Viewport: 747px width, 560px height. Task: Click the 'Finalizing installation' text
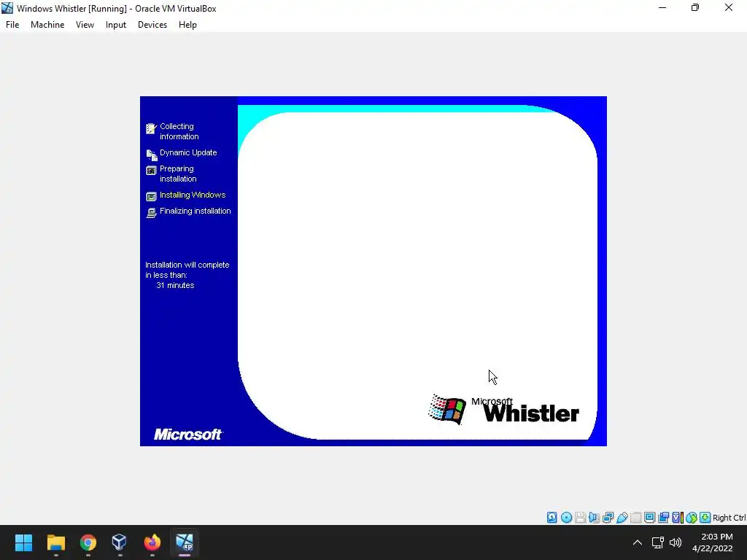196,211
